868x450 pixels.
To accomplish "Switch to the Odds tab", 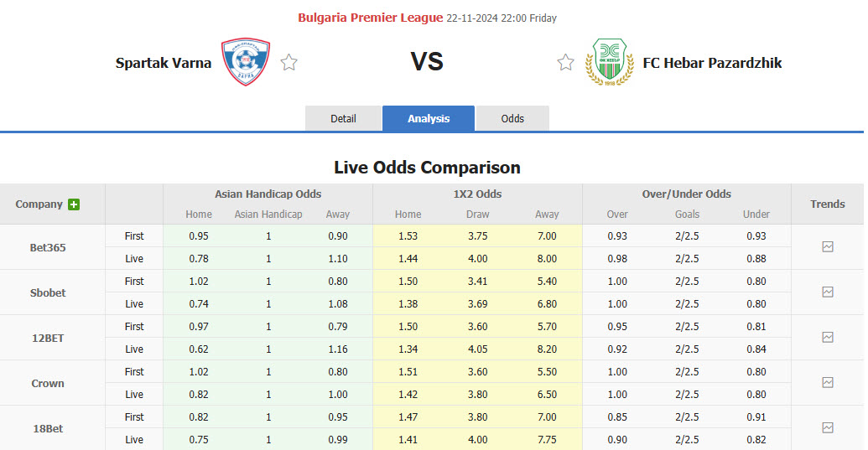I will 512,119.
